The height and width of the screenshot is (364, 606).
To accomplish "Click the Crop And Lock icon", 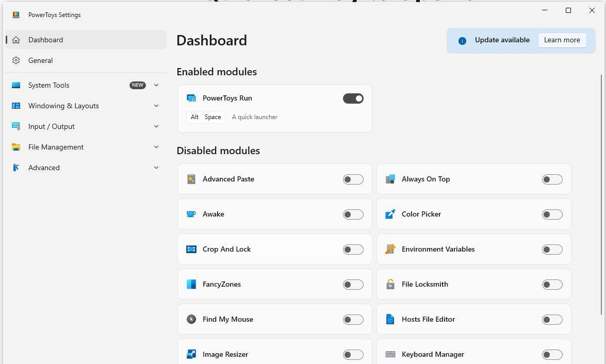I will coord(191,249).
